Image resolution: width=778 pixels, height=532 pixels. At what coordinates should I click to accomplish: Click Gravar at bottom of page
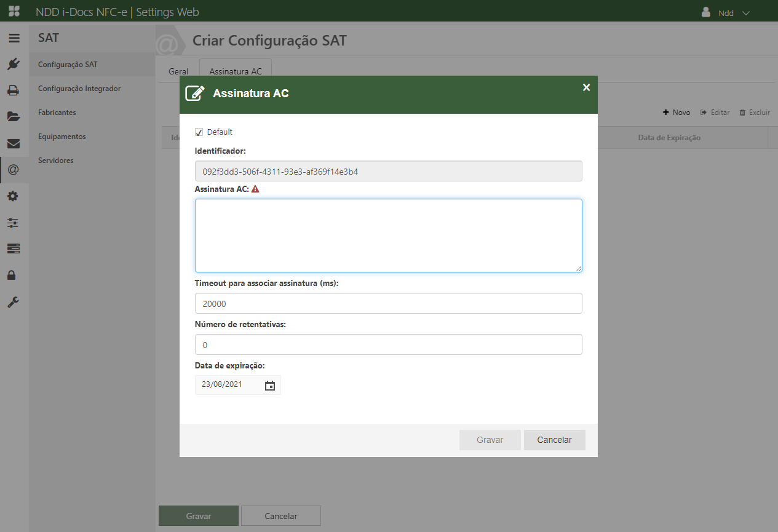(199, 516)
